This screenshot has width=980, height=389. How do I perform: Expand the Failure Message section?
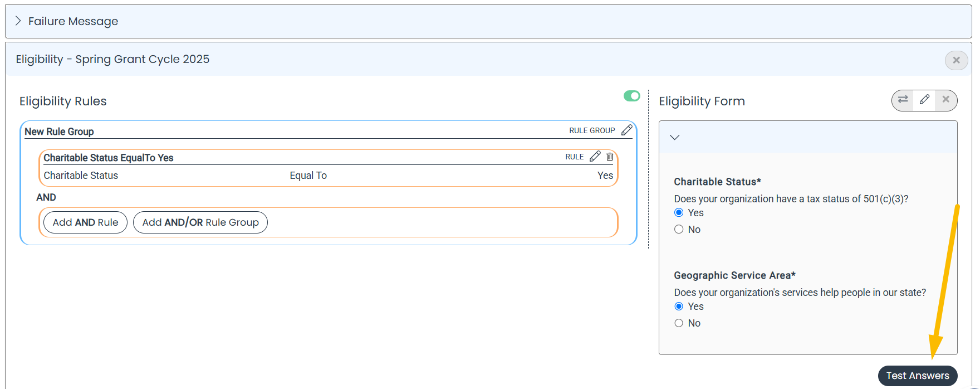click(18, 21)
